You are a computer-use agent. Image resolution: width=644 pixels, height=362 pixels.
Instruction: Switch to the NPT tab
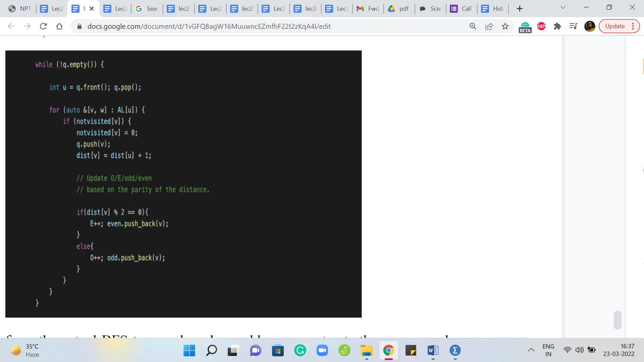tap(20, 9)
